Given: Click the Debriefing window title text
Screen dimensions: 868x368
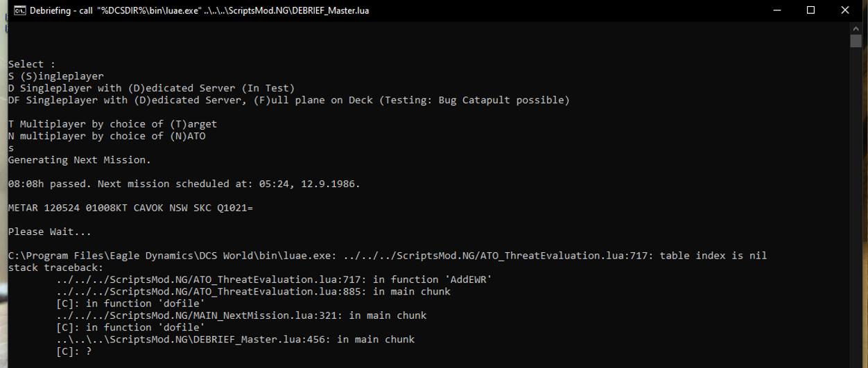Looking at the screenshot, I should (x=199, y=10).
